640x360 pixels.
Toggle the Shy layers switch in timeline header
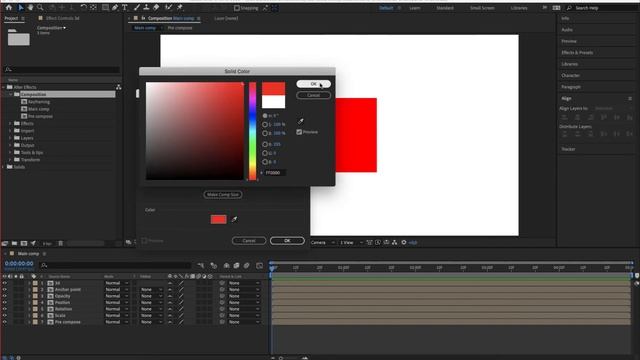[227, 266]
